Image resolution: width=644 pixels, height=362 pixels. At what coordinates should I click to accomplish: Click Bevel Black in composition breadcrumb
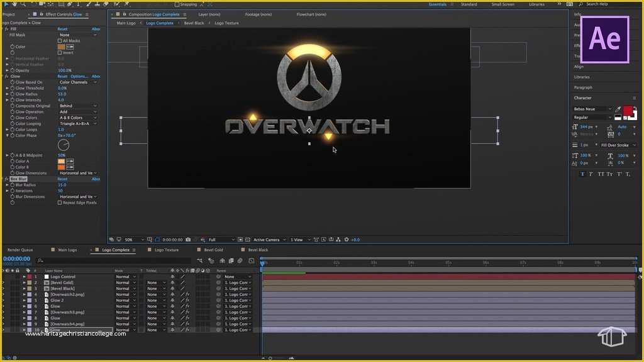[194, 23]
